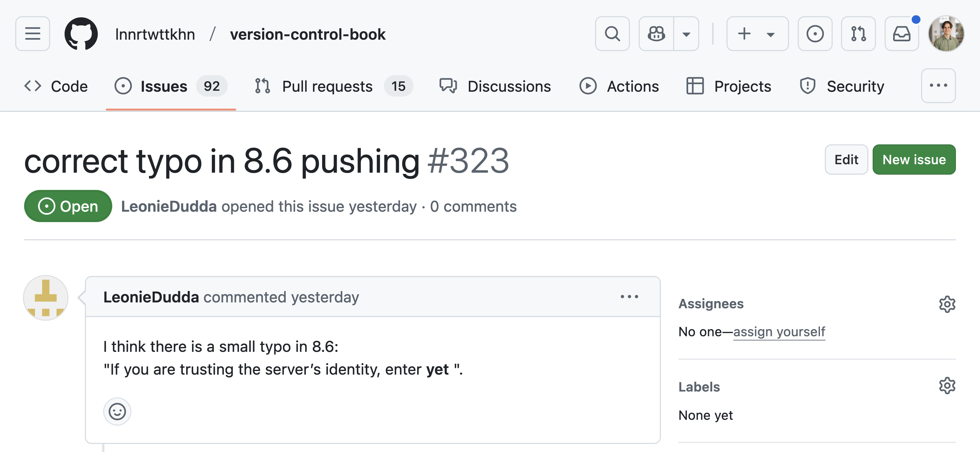
Task: Add an emoji reaction to comment
Action: 117,411
